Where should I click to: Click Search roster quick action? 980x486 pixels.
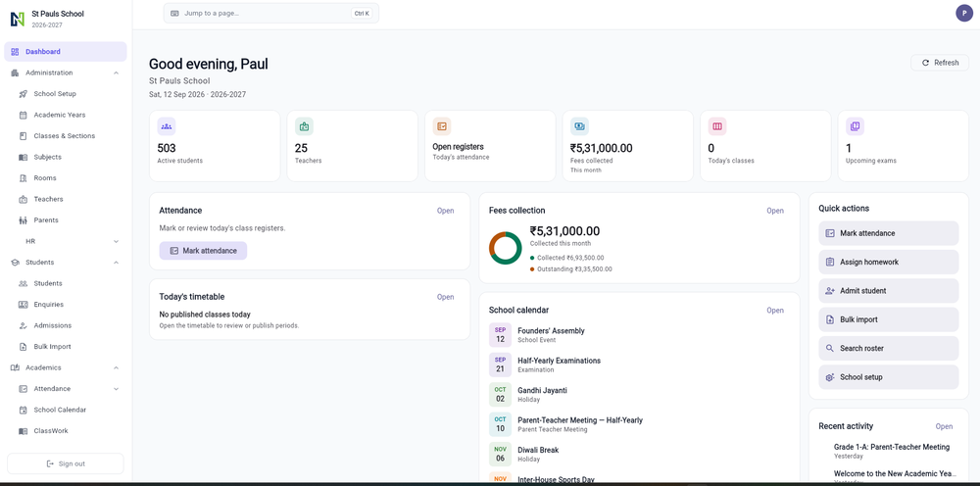(x=888, y=348)
